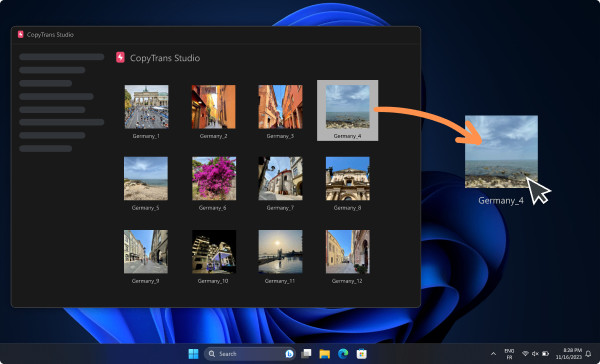
Task: Open Microsoft Store from the taskbar
Action: pos(362,354)
